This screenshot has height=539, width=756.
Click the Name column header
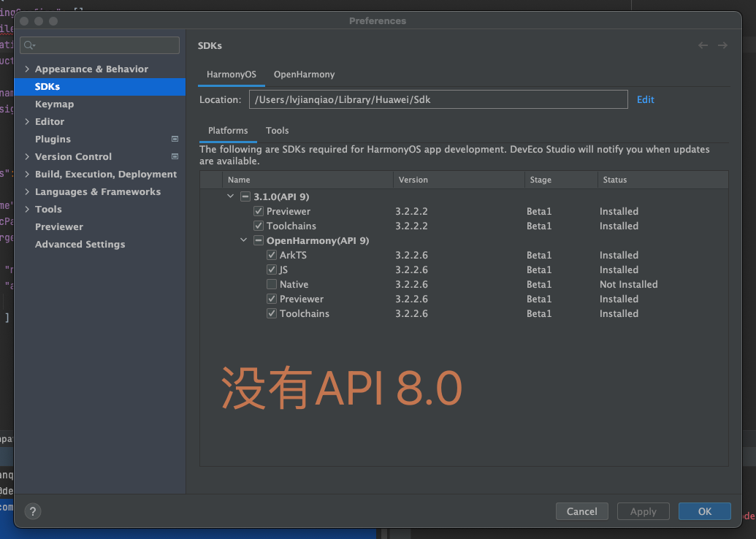pos(308,180)
